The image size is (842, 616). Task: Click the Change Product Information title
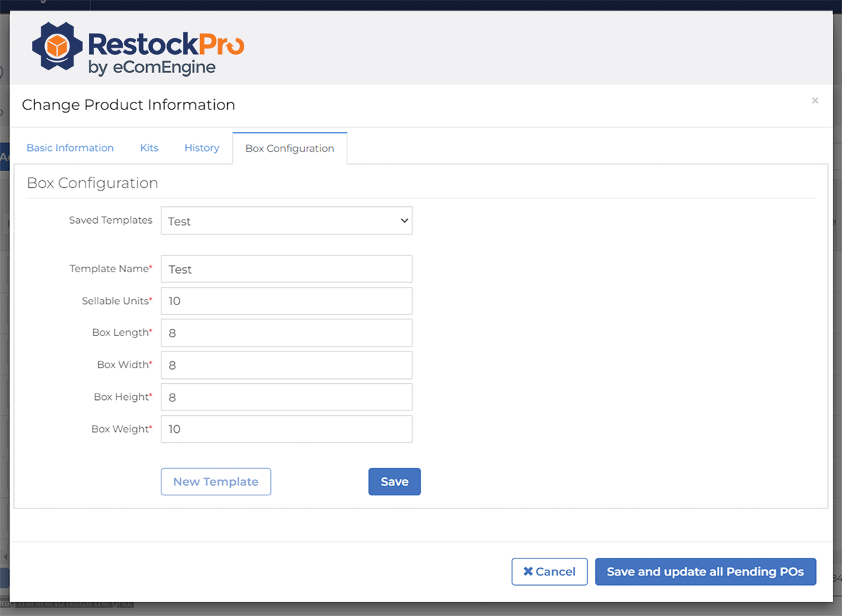(x=128, y=105)
